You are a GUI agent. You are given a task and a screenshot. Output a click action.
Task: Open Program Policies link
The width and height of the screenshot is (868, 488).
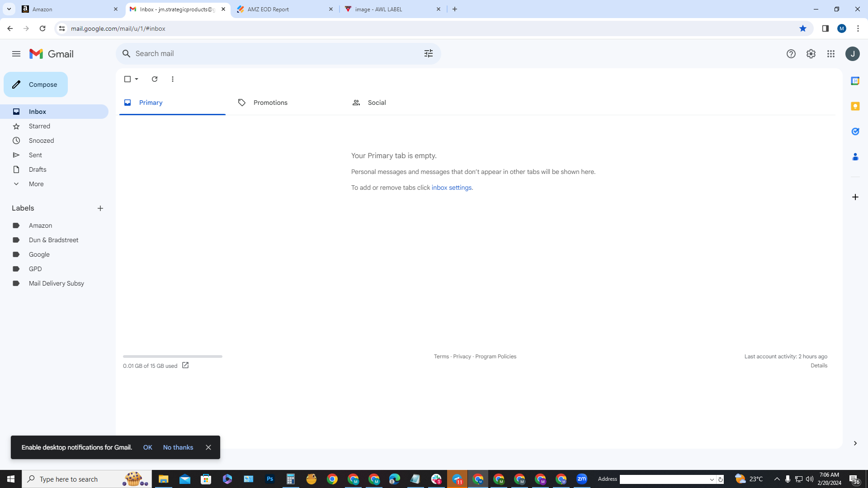pos(495,357)
